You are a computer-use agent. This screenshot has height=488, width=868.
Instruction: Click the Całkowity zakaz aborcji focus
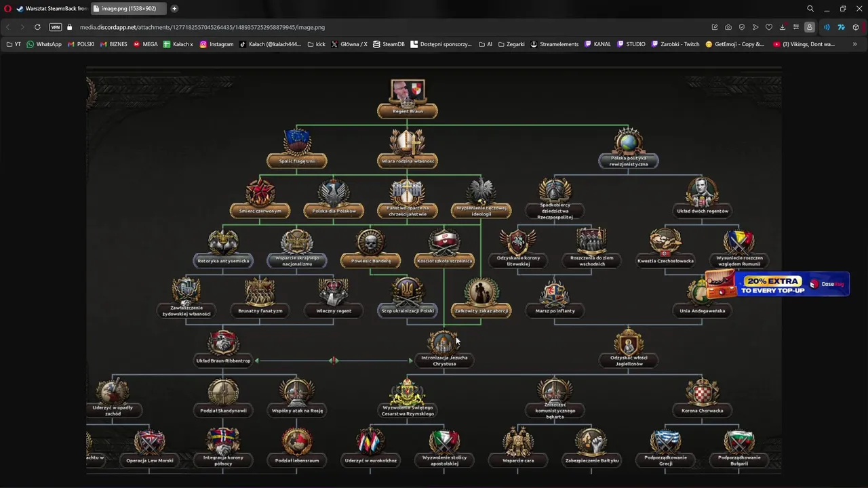(481, 298)
